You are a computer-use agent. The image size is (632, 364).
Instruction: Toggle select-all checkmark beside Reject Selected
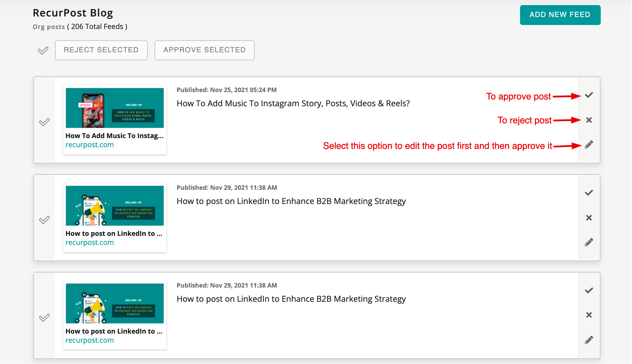[x=43, y=51]
